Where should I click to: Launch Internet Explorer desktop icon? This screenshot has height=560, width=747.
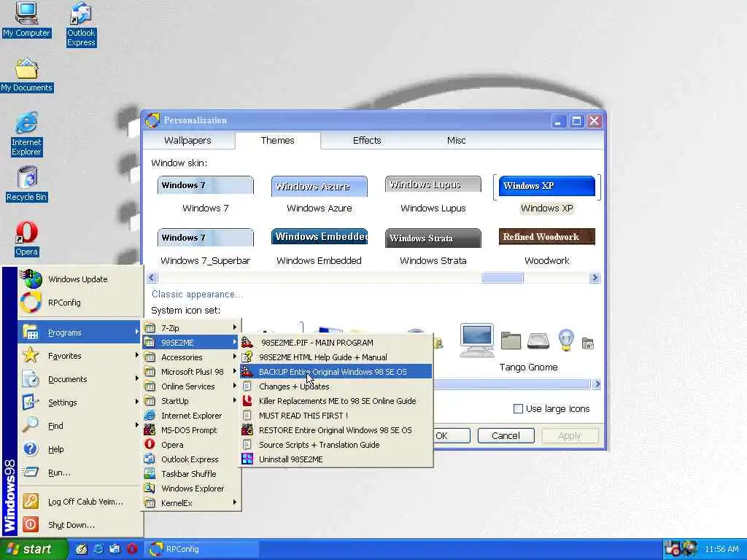click(x=26, y=134)
